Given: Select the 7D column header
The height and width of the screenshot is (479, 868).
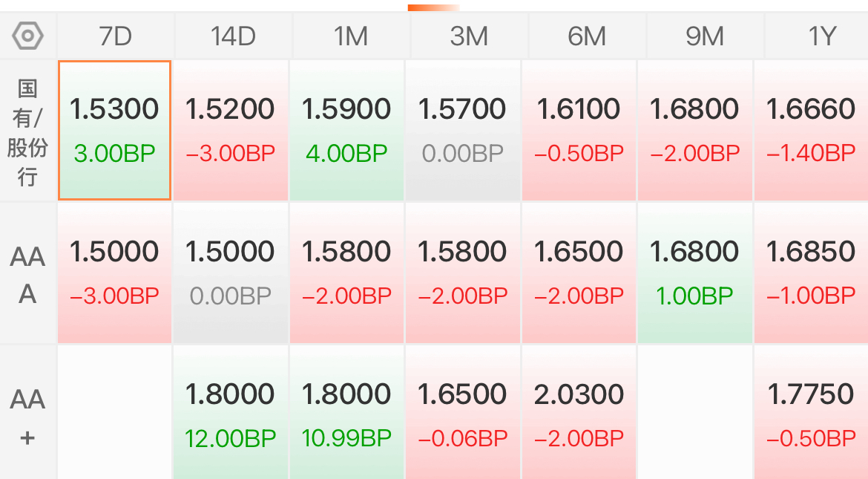Looking at the screenshot, I should point(115,36).
